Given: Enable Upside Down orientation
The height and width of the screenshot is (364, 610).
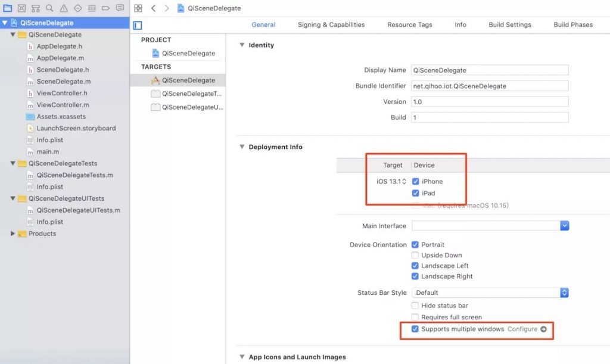Looking at the screenshot, I should point(415,255).
